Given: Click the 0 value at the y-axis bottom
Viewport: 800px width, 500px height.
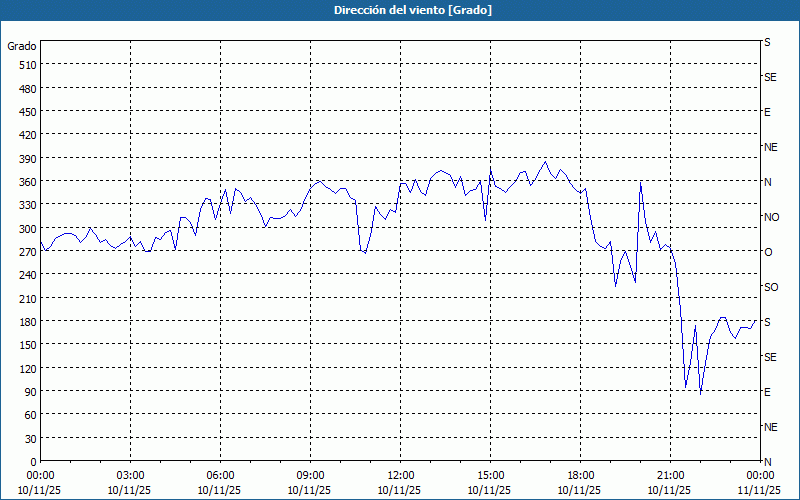Looking at the screenshot, I should coord(33,462).
